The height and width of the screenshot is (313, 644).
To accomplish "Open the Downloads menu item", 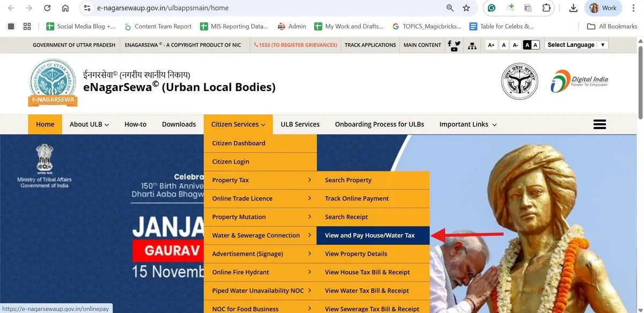I will 179,124.
